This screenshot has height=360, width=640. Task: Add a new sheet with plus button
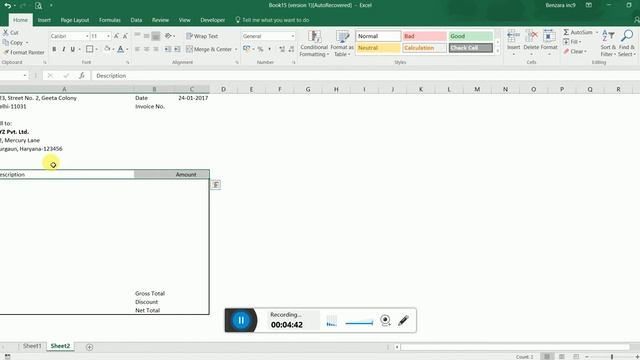tap(89, 347)
